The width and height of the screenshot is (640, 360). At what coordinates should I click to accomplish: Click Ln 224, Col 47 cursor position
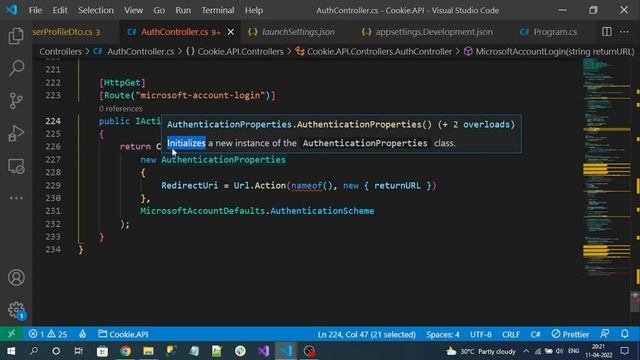367,334
